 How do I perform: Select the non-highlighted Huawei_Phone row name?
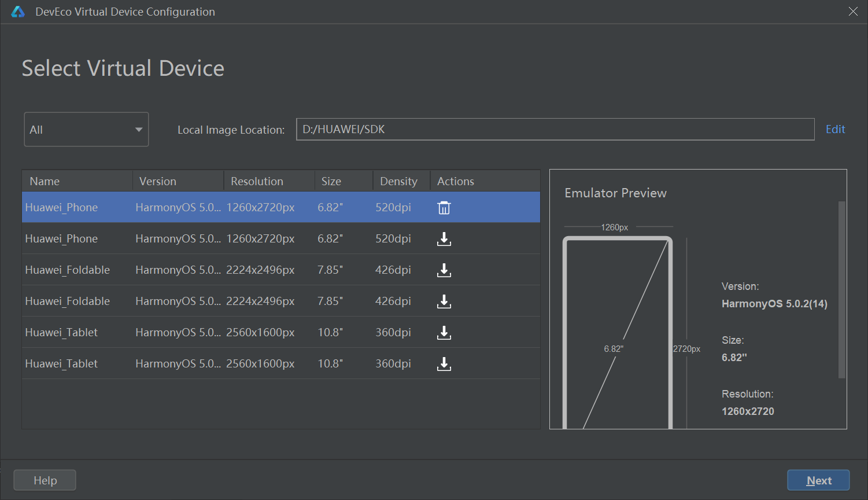(x=61, y=239)
